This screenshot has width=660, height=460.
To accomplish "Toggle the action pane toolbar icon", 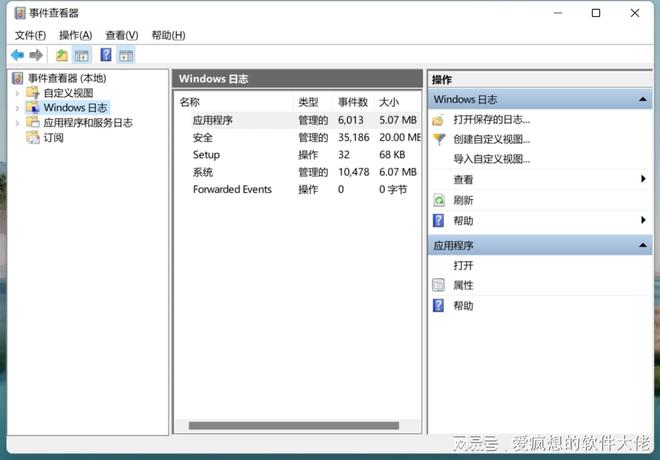I will pos(126,55).
